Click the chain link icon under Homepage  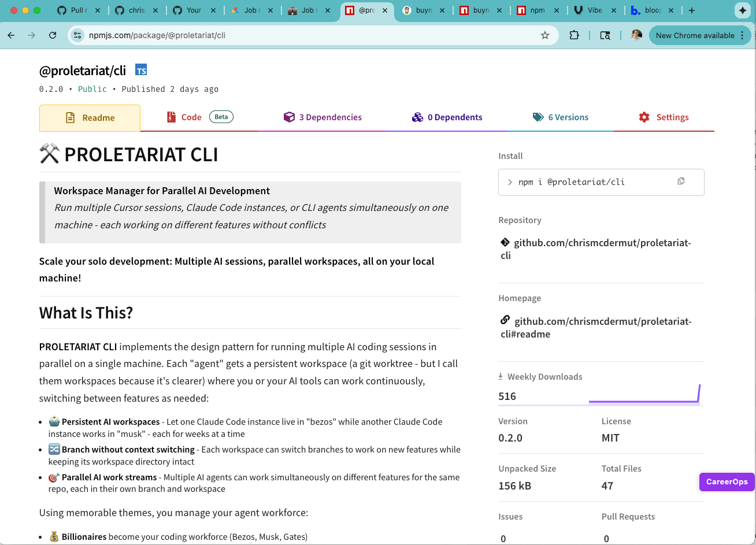tap(505, 320)
